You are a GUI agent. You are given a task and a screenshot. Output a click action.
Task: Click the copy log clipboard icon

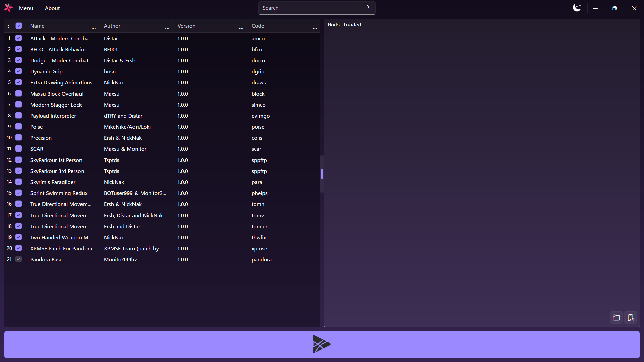[631, 317]
